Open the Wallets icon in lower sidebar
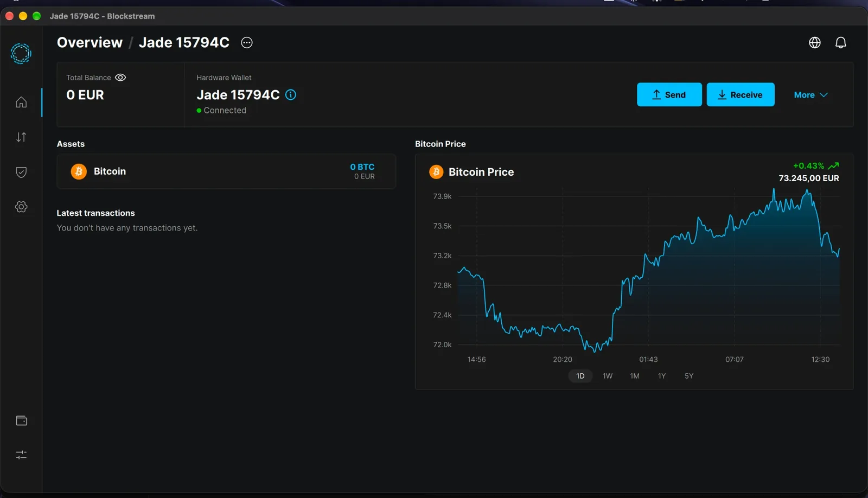The image size is (868, 498). [x=21, y=420]
